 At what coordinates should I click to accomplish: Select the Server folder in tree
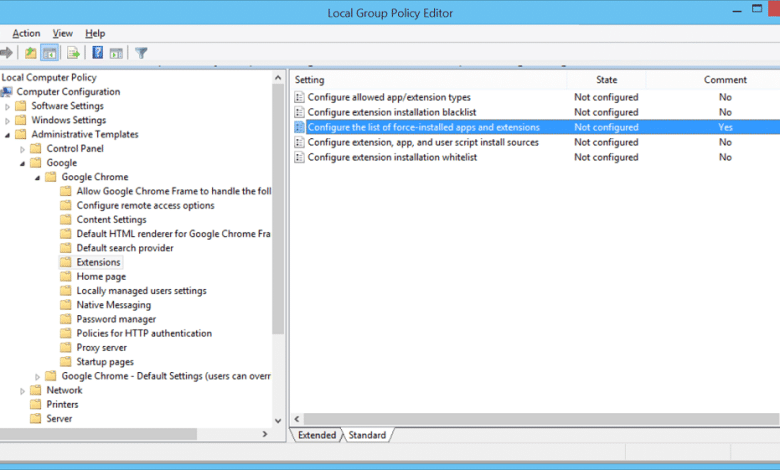59,418
